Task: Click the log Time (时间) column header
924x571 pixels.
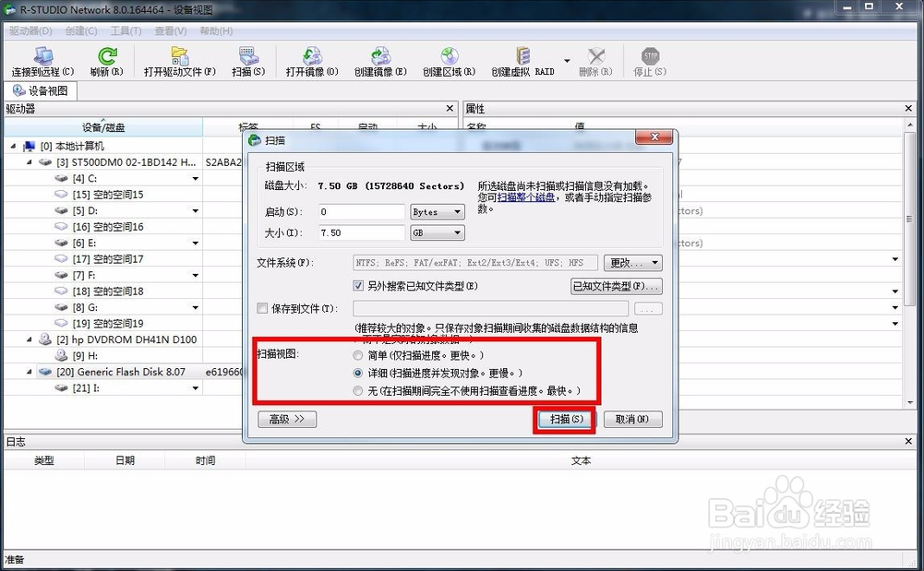Action: click(x=205, y=460)
